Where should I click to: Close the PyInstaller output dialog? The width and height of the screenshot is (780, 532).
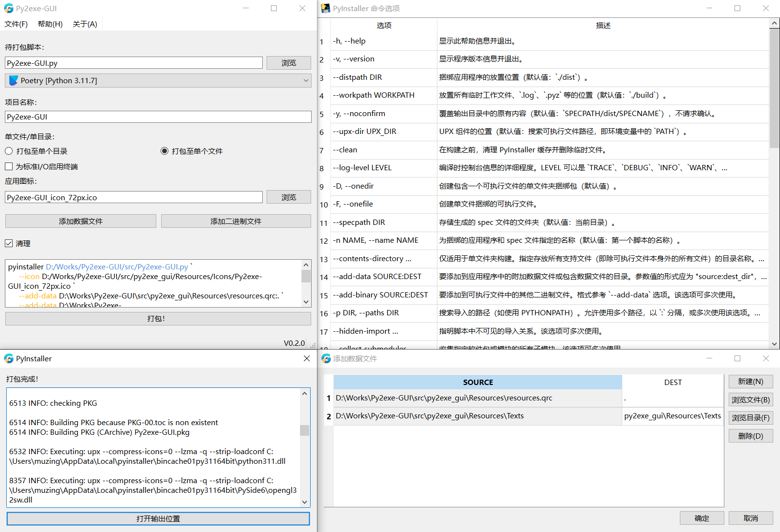(306, 359)
